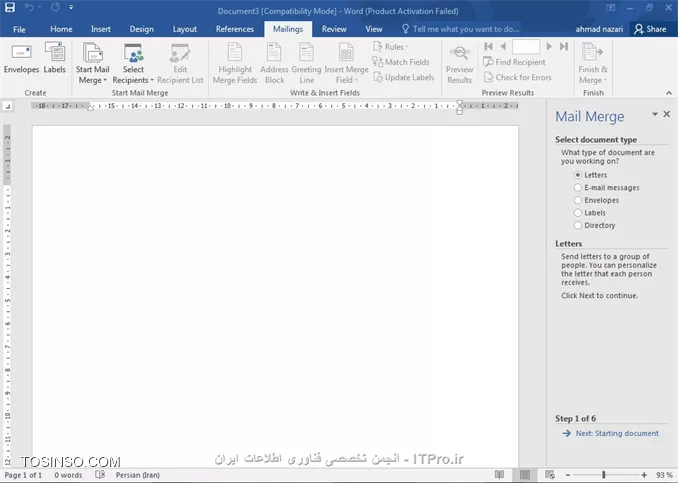The width and height of the screenshot is (678, 483).
Task: Switch to the Review tab
Action: (x=334, y=29)
